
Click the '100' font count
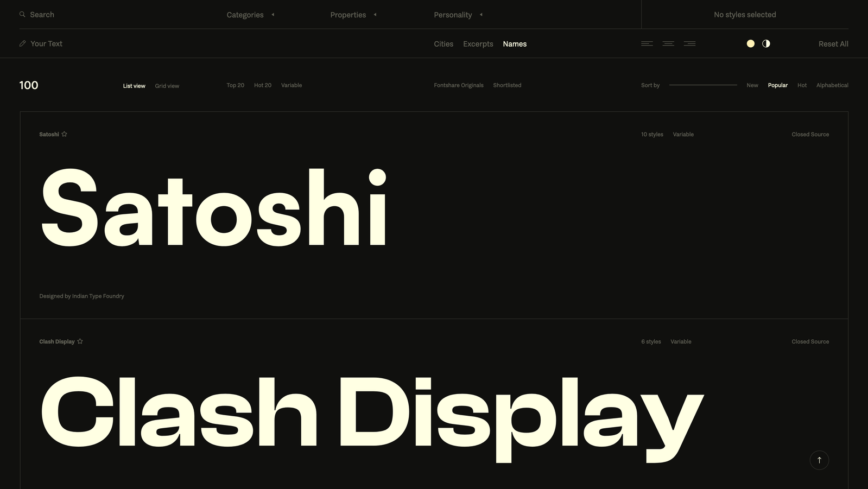tap(29, 85)
